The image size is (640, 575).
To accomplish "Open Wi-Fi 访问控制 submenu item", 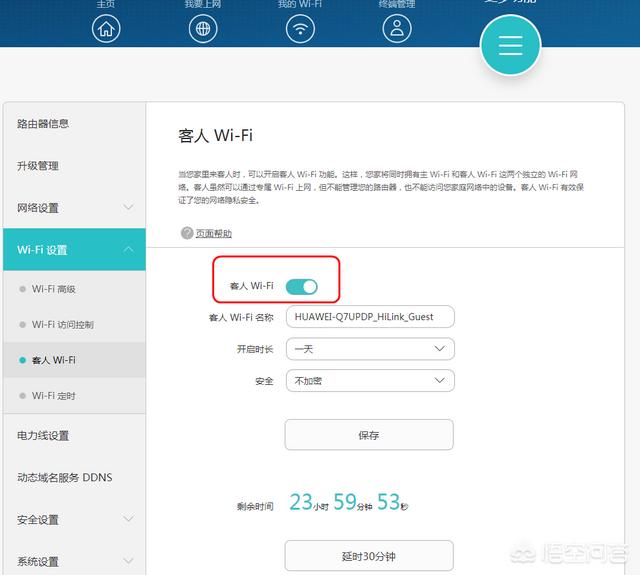I will pos(62,325).
